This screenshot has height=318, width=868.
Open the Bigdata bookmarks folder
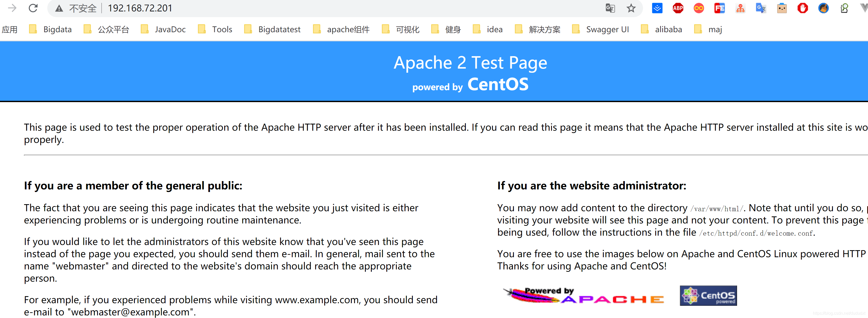tap(51, 30)
